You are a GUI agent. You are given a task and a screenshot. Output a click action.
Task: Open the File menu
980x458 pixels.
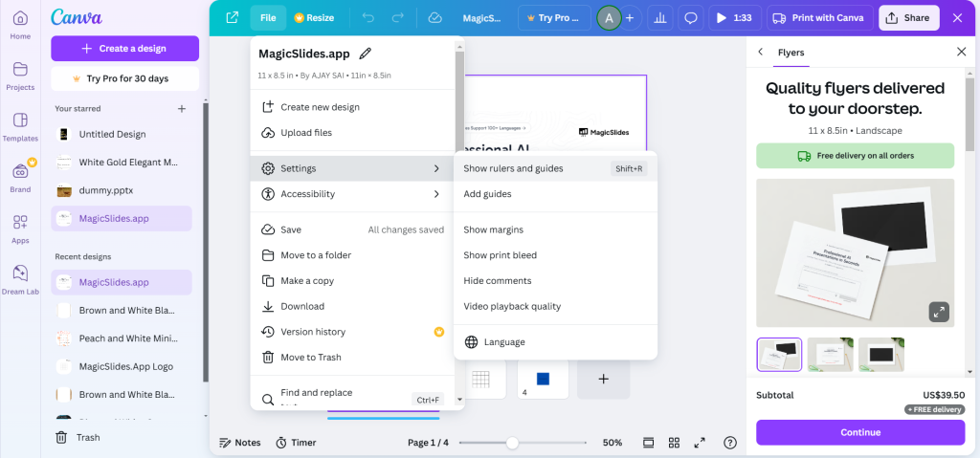click(268, 18)
